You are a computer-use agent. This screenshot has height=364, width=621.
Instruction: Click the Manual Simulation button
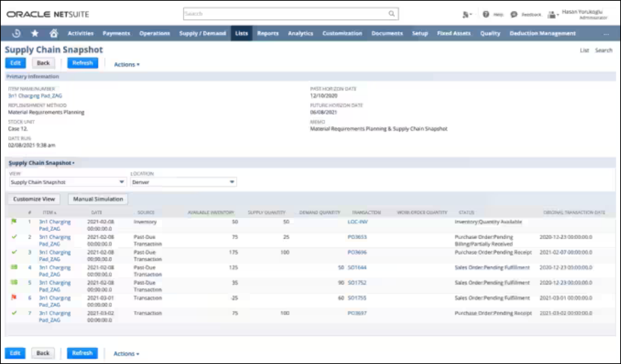tap(98, 199)
